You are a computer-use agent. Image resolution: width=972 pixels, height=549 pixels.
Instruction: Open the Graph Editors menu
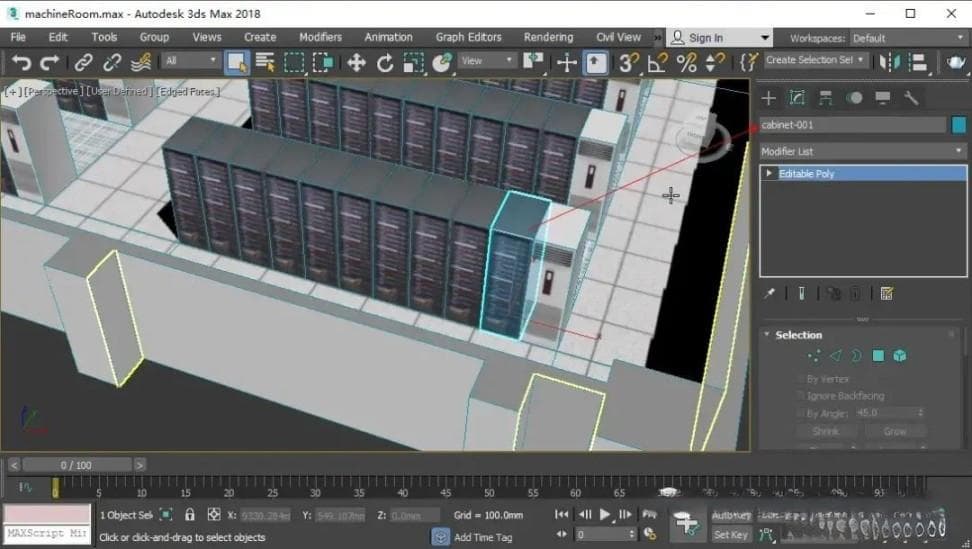(469, 37)
